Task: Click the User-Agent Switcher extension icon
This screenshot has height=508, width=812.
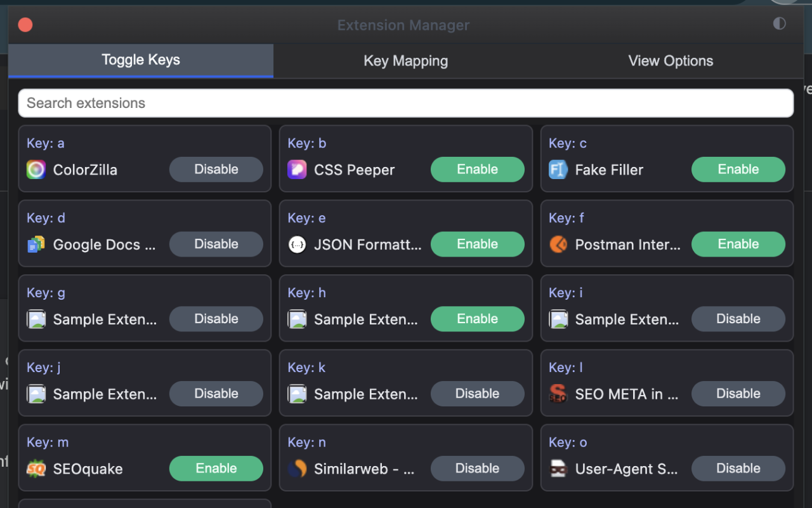Action: pos(558,469)
